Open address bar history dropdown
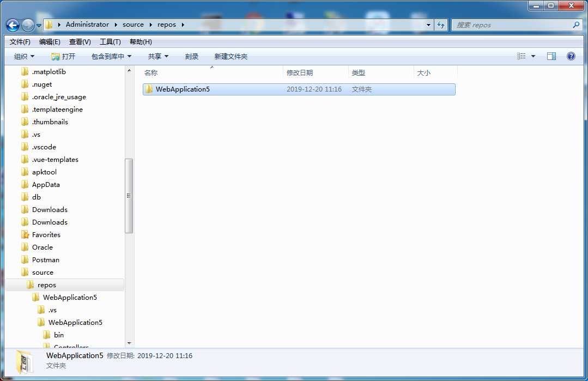The height and width of the screenshot is (381, 588). 428,25
